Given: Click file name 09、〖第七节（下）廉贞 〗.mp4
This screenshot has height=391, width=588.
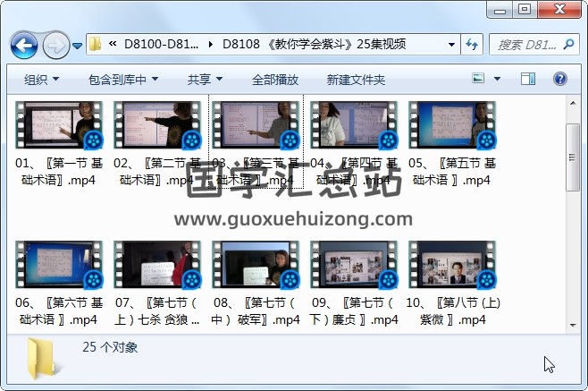Looking at the screenshot, I should coord(354,311).
